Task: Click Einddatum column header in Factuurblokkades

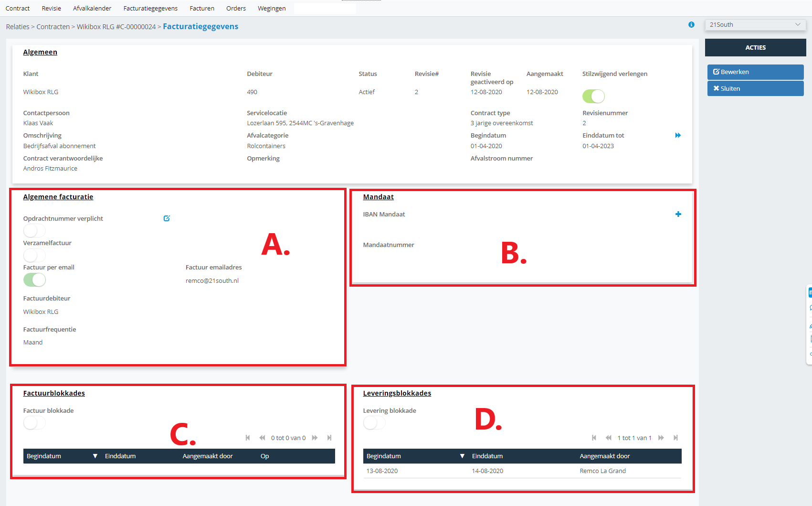Action: point(120,456)
